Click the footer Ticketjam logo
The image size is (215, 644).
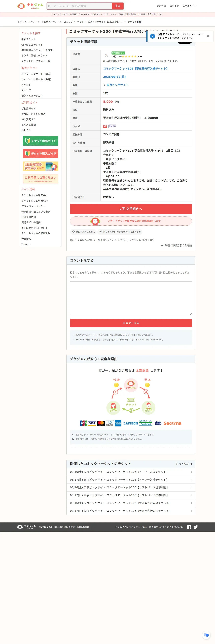(26, 527)
